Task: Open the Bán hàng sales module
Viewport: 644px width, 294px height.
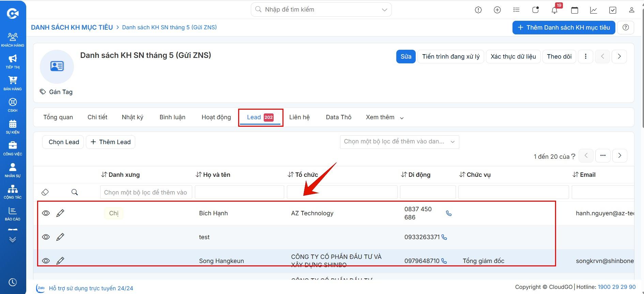Action: pos(13,83)
